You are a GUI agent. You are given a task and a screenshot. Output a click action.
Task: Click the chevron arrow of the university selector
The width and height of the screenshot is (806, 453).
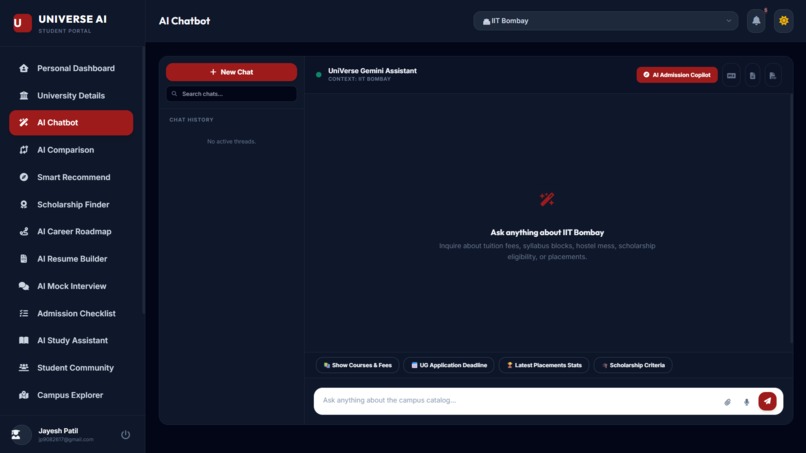tap(728, 21)
